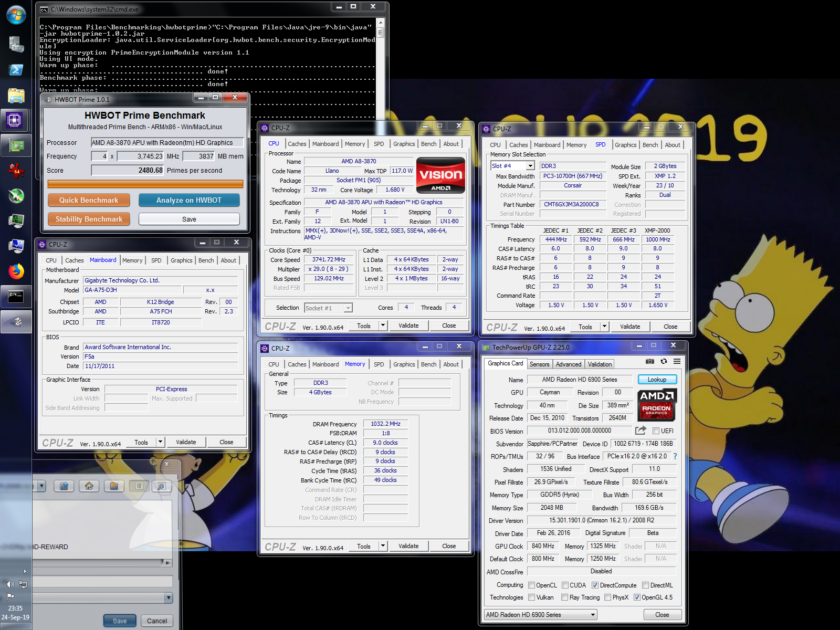The width and height of the screenshot is (840, 630).
Task: Select the list view icon in save dialog
Action: (x=139, y=486)
